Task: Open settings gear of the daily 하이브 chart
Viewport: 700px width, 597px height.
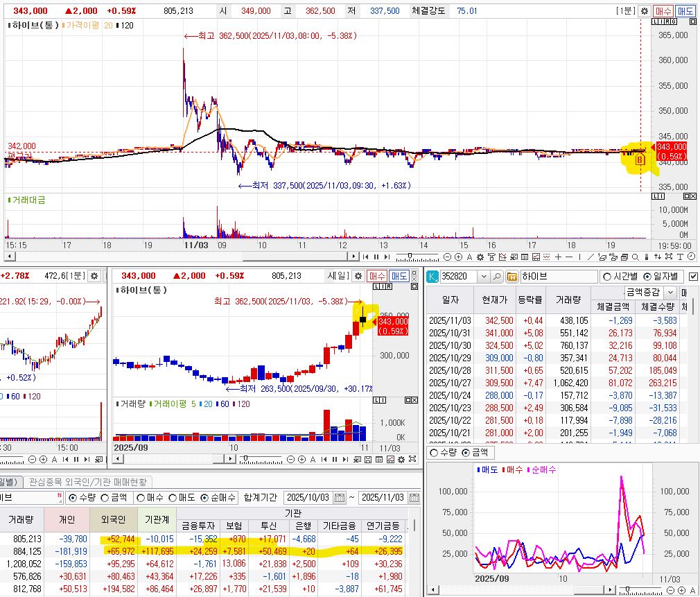Action: pyautogui.click(x=358, y=276)
